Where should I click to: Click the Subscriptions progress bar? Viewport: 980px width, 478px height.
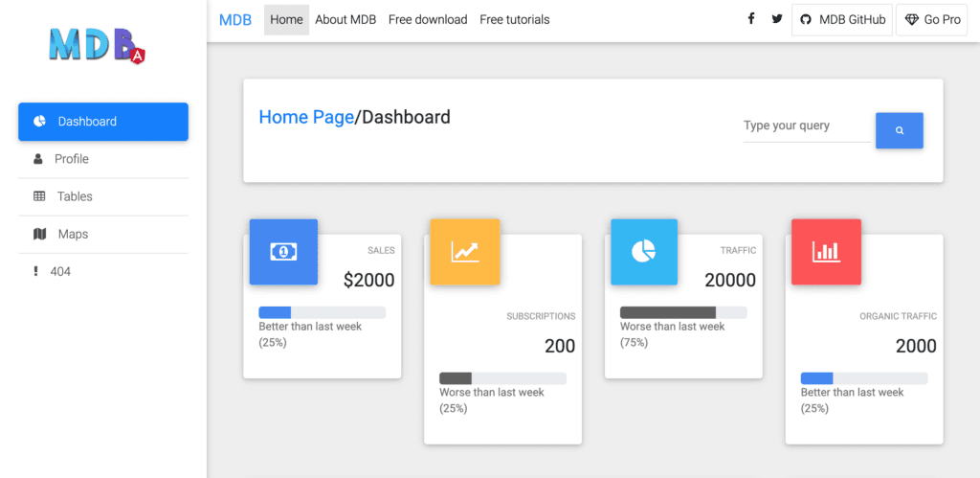click(502, 378)
